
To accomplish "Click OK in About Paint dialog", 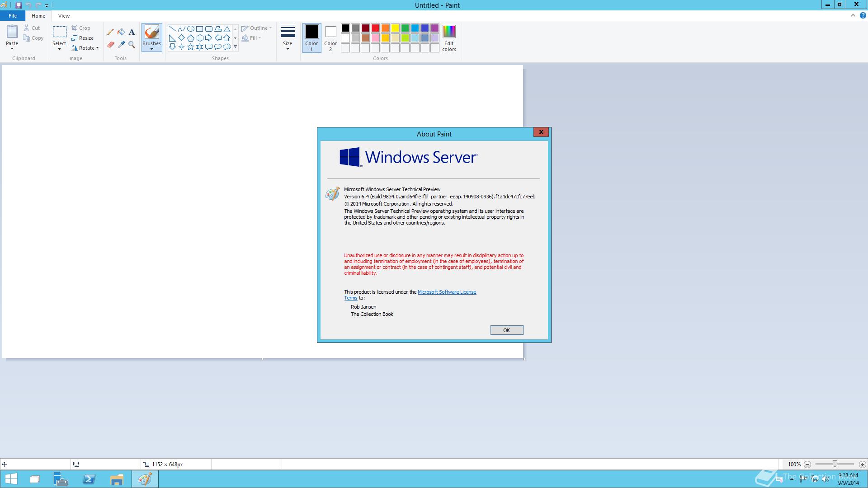I will click(507, 330).
